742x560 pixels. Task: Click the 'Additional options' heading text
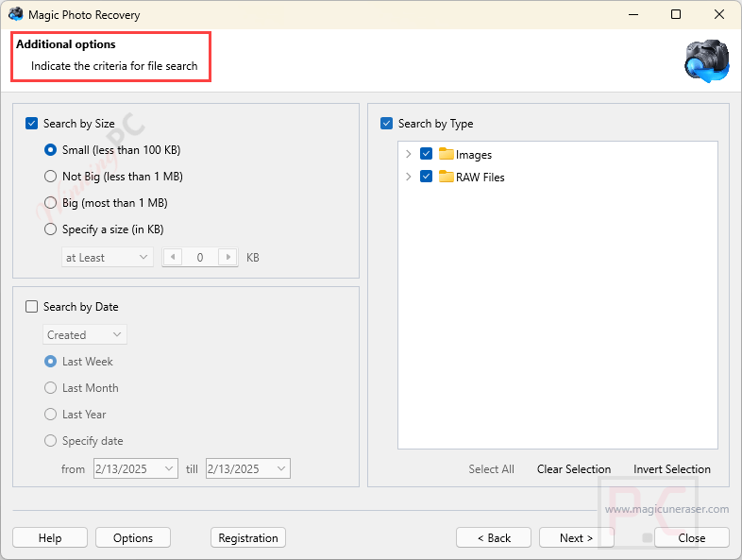(x=66, y=44)
